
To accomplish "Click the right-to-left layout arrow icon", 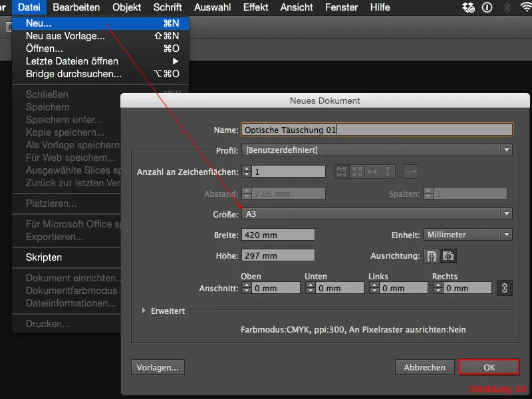I will click(411, 172).
